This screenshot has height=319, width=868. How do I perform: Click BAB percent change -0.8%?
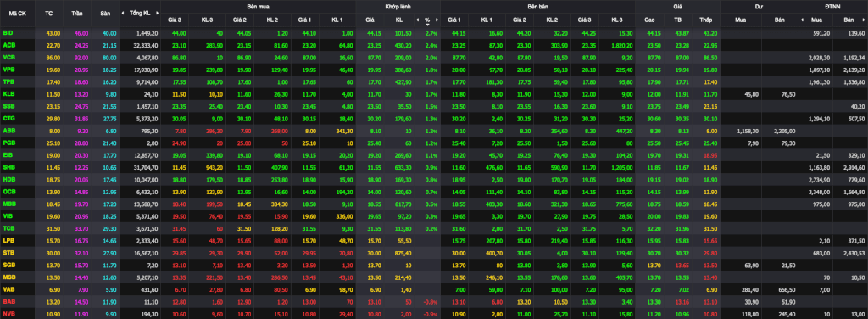pos(431,302)
